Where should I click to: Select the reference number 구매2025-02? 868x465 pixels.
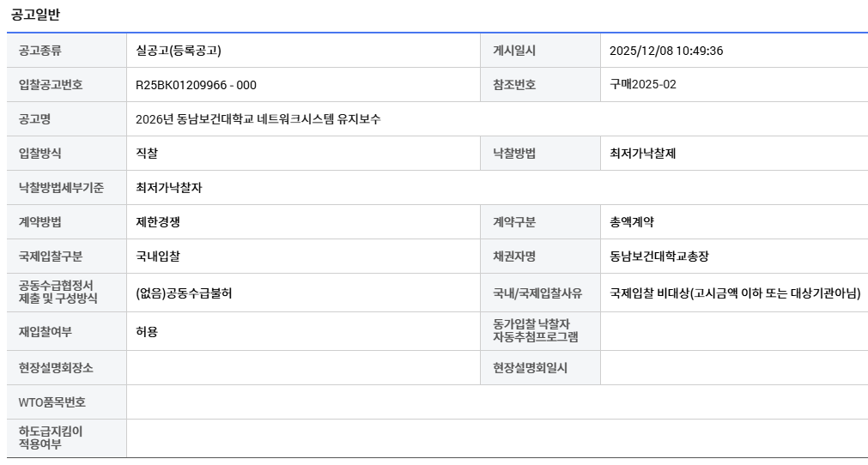pyautogui.click(x=643, y=85)
